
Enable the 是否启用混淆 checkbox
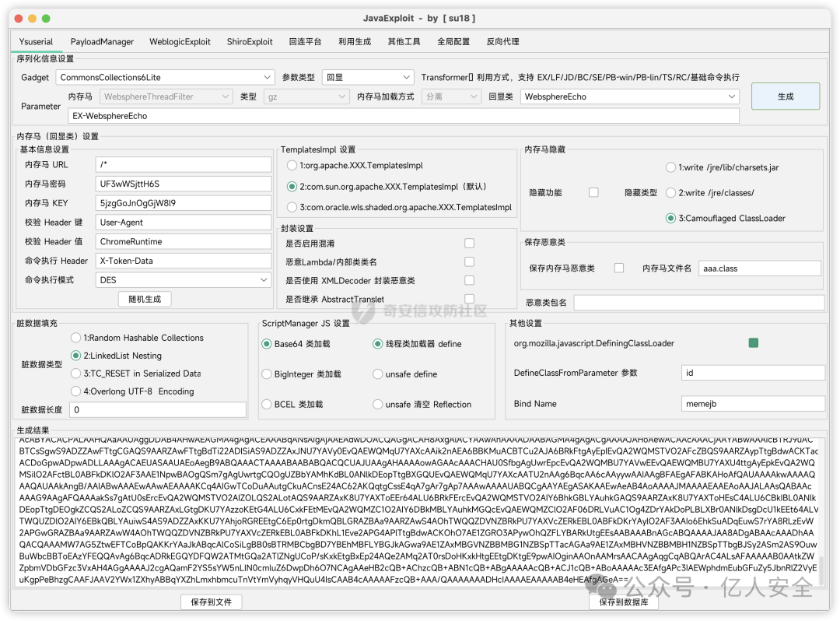(x=469, y=244)
